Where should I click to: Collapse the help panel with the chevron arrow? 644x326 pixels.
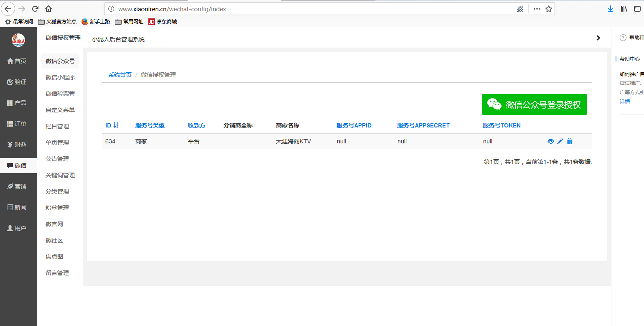(598, 38)
